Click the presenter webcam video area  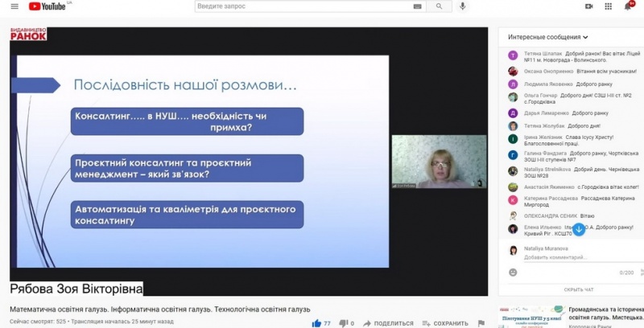(x=439, y=162)
